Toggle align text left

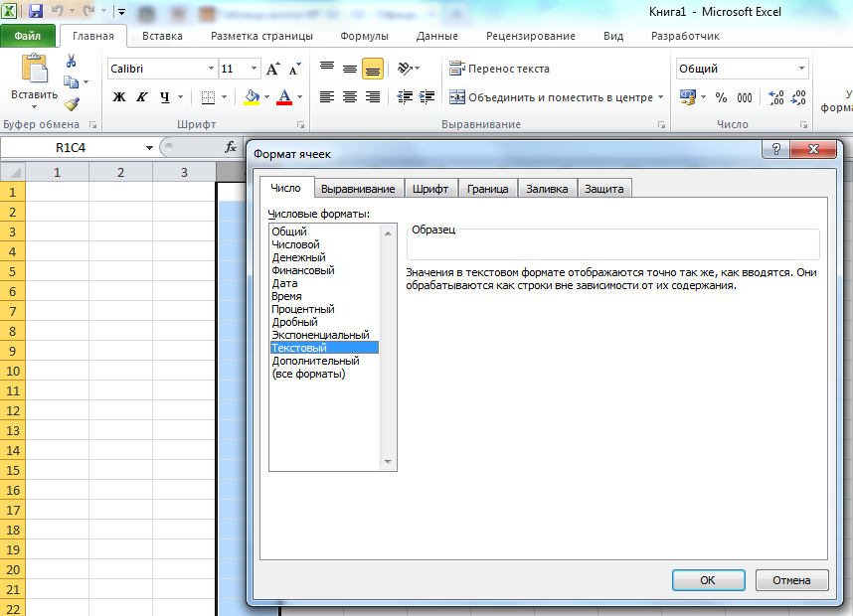(327, 97)
